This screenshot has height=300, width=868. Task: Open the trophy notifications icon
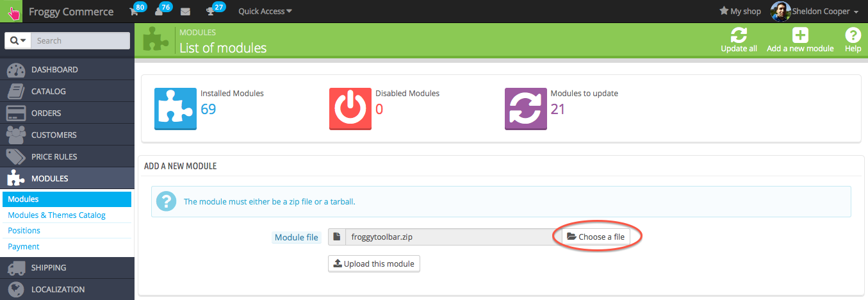click(x=210, y=12)
